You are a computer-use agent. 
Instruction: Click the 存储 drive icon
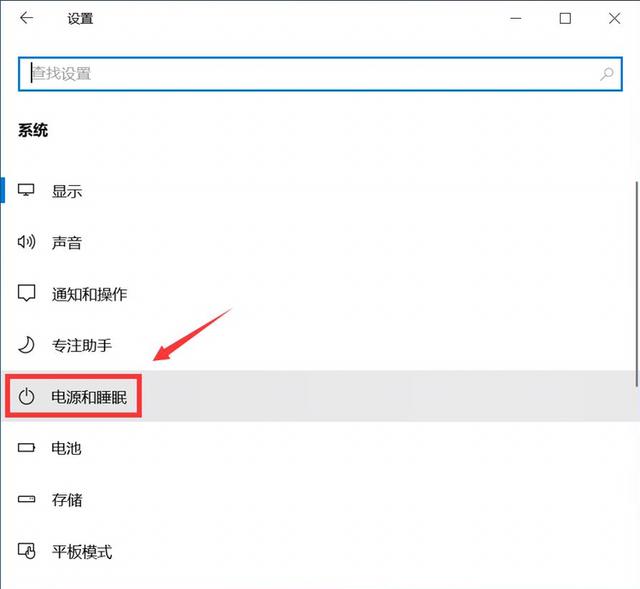tap(26, 499)
